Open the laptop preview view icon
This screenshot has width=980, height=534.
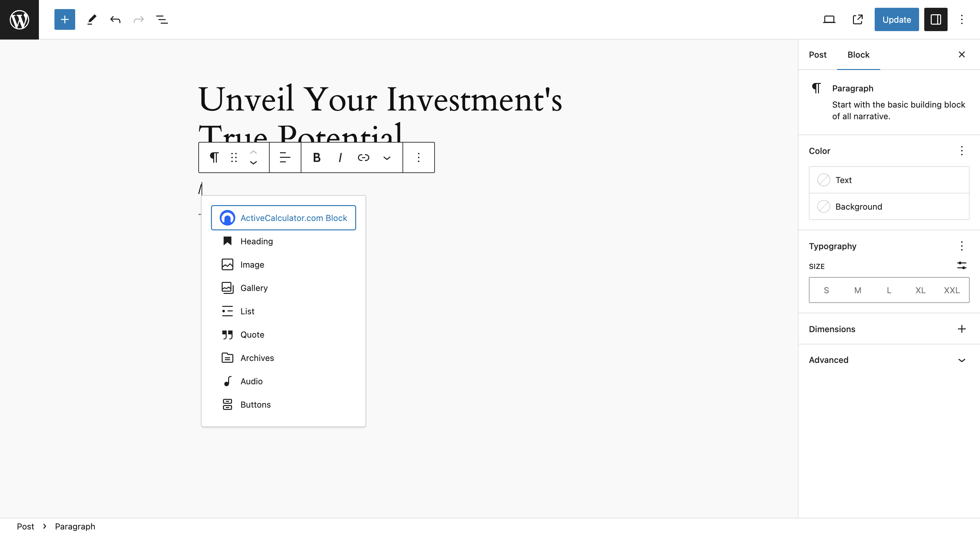coord(829,19)
